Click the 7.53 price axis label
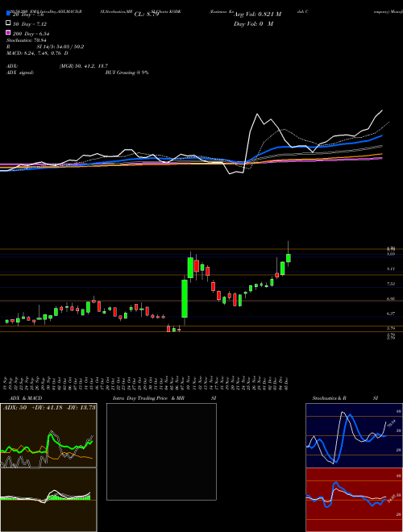Screen dimensions: 403x532 pos(391,284)
